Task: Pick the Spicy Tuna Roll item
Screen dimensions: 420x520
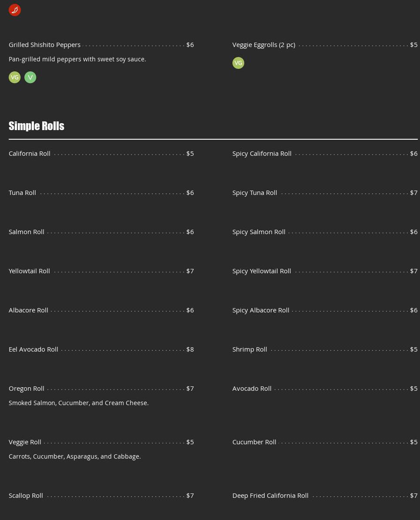Action: (255, 193)
